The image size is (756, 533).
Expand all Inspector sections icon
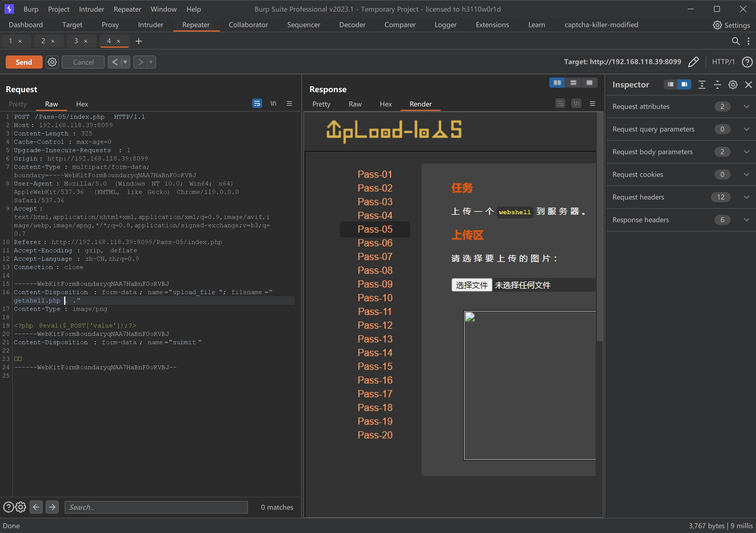702,85
